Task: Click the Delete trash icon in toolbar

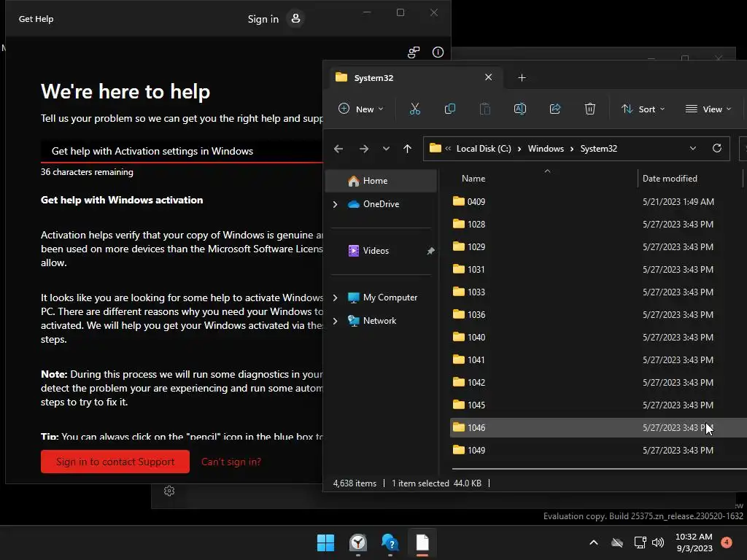Action: tap(589, 109)
